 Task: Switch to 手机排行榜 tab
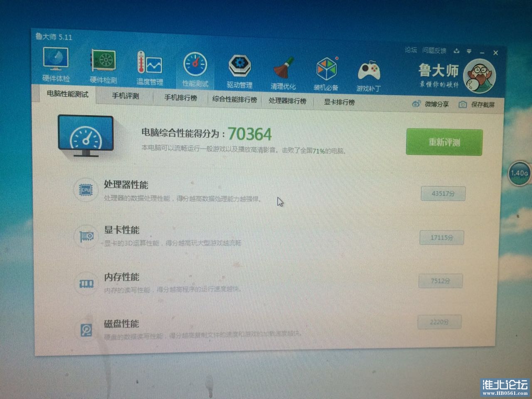coord(180,98)
